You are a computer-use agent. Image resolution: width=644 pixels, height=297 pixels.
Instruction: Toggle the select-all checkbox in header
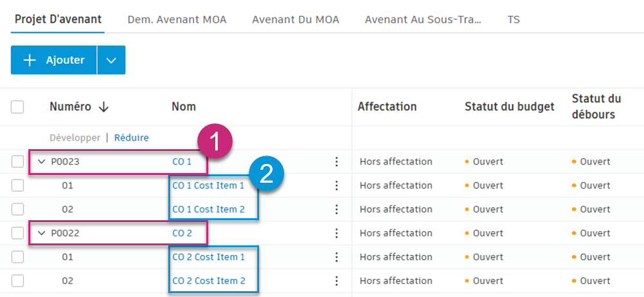click(17, 107)
